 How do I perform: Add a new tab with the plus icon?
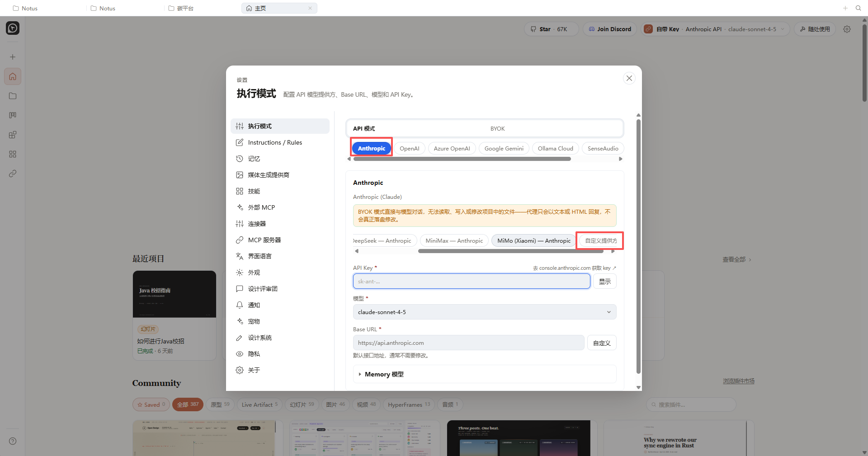845,8
